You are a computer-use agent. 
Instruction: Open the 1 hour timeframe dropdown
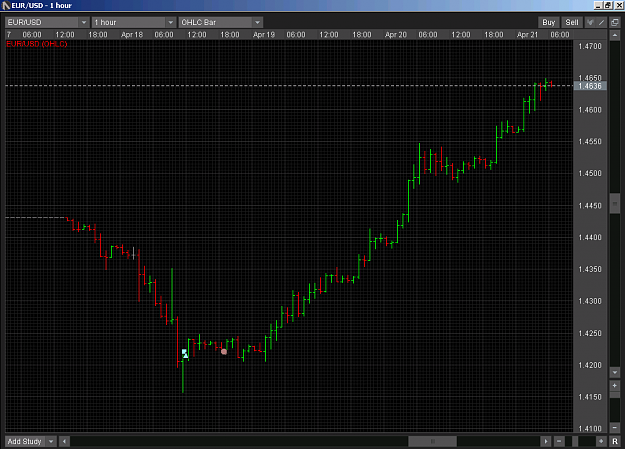tap(134, 22)
